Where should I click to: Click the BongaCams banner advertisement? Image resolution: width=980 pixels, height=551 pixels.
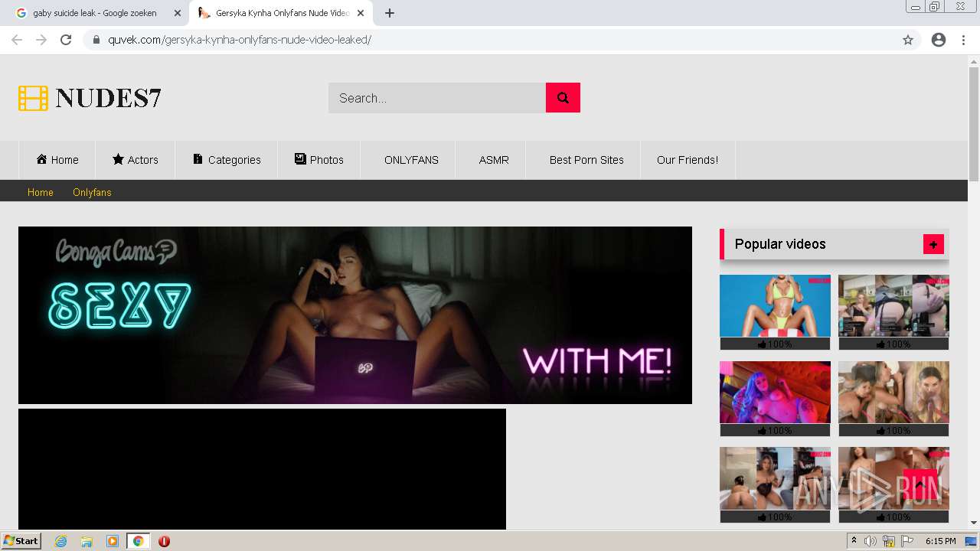tap(355, 315)
